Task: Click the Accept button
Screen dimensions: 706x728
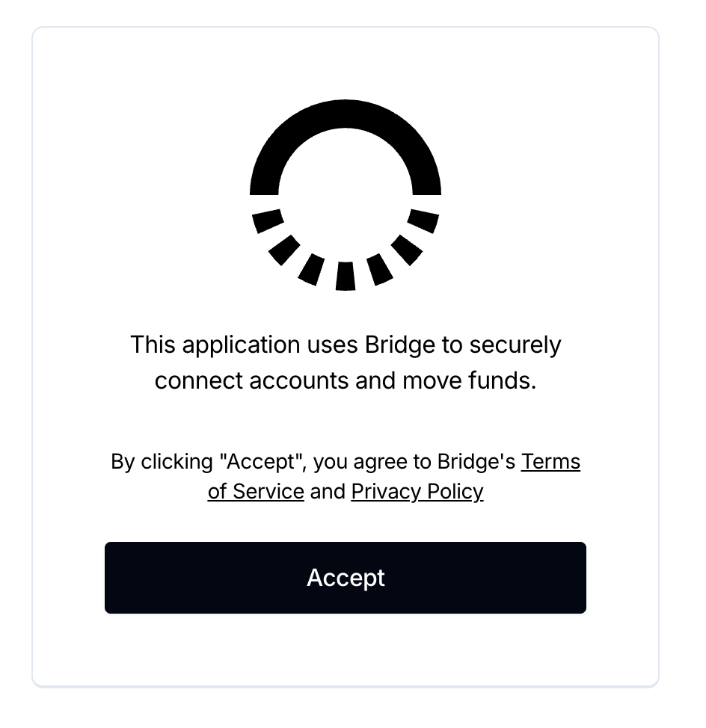Action: click(x=345, y=578)
